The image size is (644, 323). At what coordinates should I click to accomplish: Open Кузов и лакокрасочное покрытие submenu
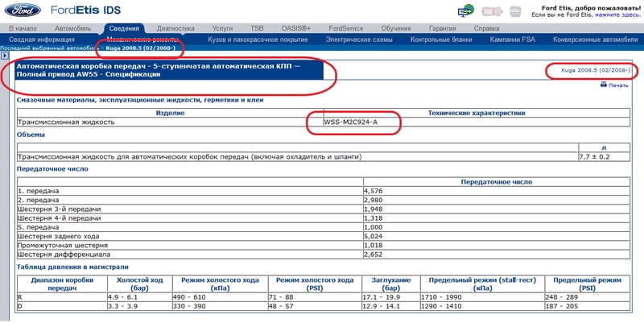[258, 39]
